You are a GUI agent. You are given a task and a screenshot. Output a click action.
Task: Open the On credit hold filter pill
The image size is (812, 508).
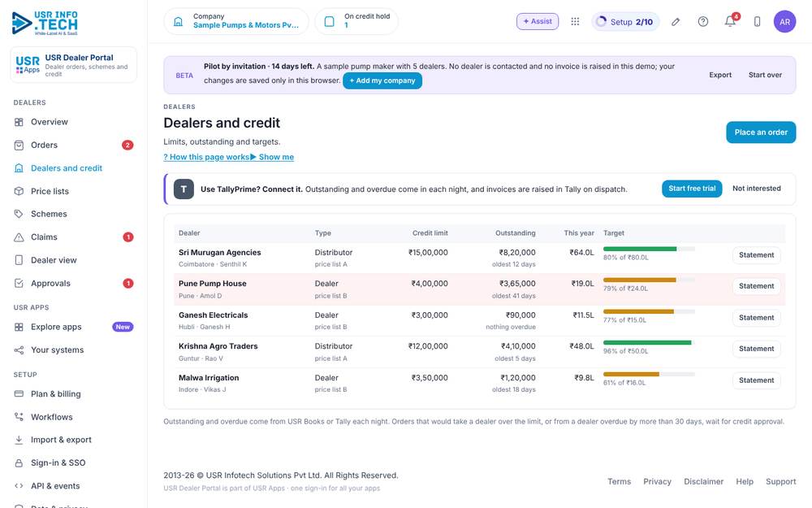coord(356,21)
